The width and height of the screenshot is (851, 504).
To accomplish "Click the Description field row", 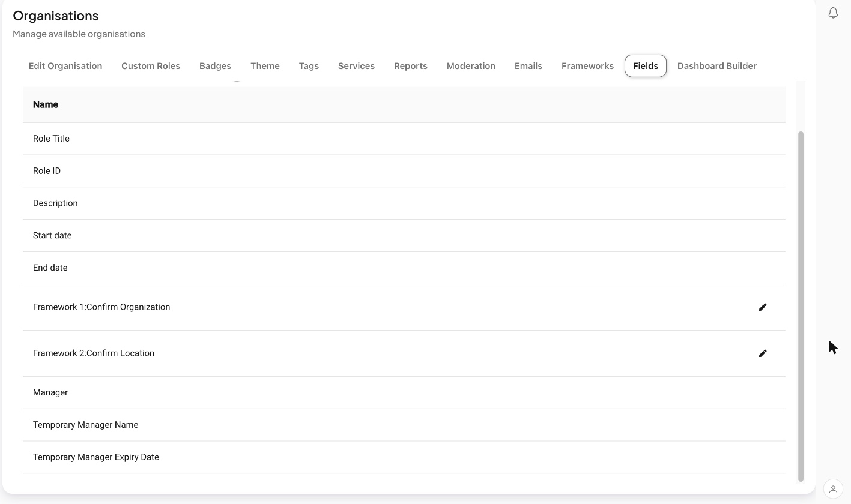I will point(404,203).
